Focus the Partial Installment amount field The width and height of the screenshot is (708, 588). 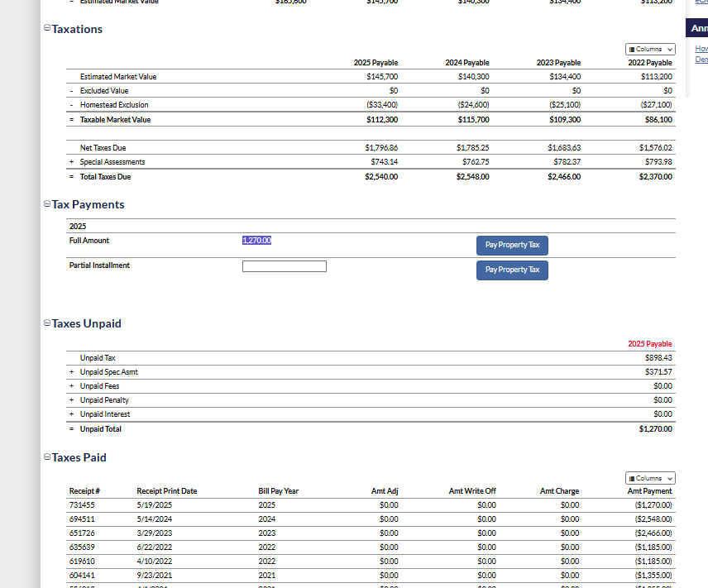pyautogui.click(x=284, y=266)
